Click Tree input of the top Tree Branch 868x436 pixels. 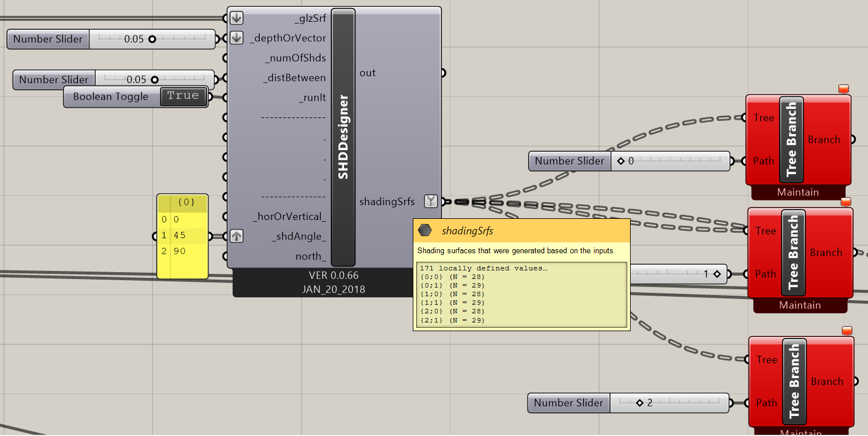pyautogui.click(x=764, y=117)
